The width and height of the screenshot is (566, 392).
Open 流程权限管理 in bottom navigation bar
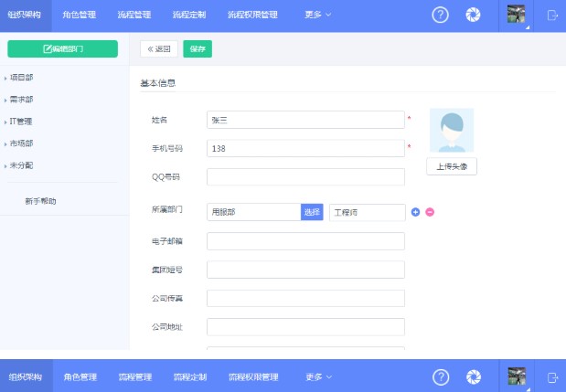(253, 377)
